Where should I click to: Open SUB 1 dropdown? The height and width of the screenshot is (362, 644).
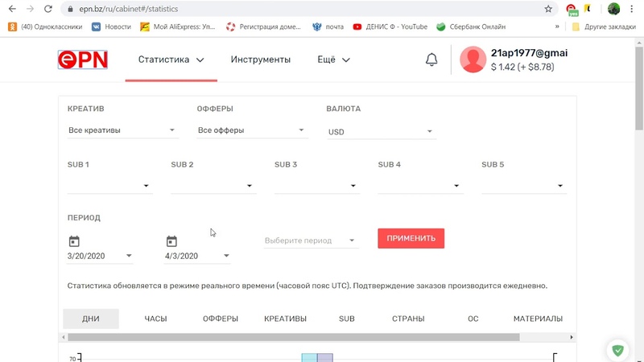coord(109,186)
